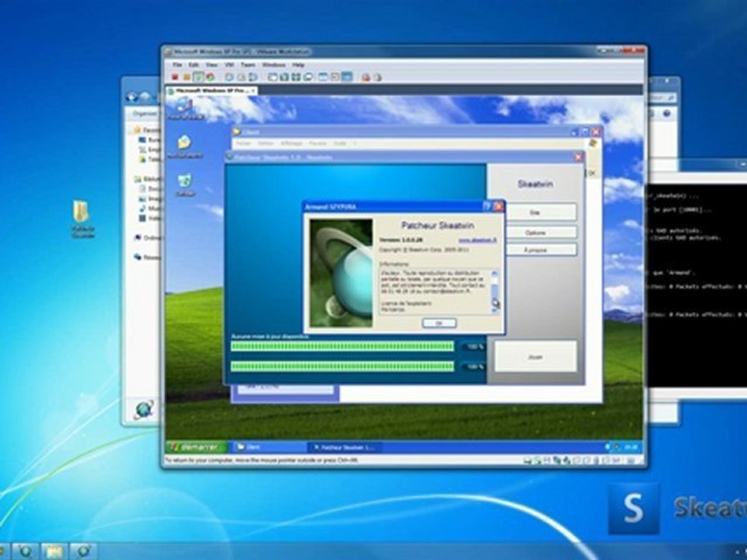
Task: Click OK in the Patcheur Skeatwin about dialog
Action: coord(439,324)
